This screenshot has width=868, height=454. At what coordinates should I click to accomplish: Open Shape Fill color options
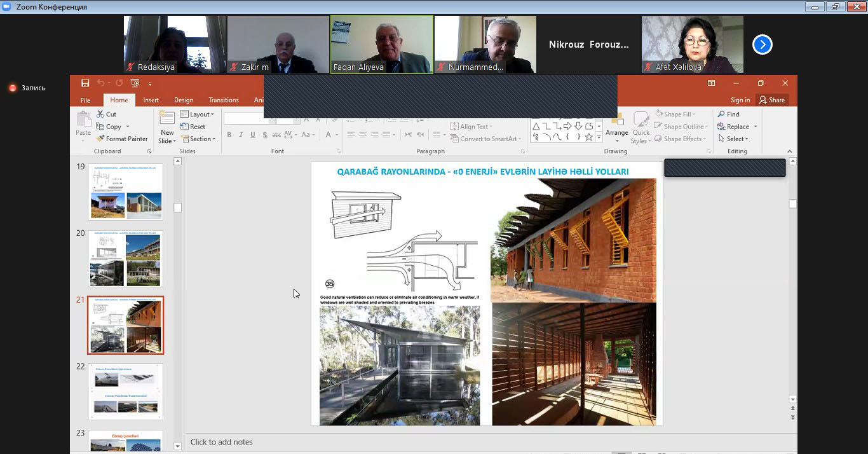674,114
